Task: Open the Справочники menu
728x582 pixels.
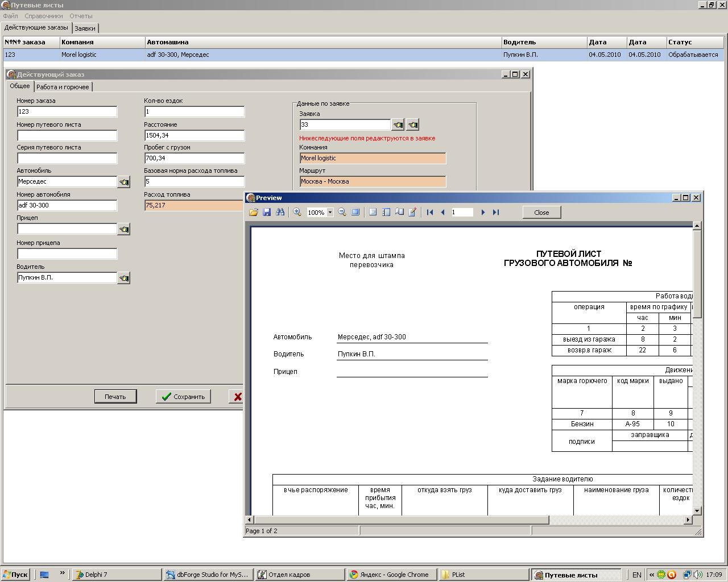Action: (44, 16)
